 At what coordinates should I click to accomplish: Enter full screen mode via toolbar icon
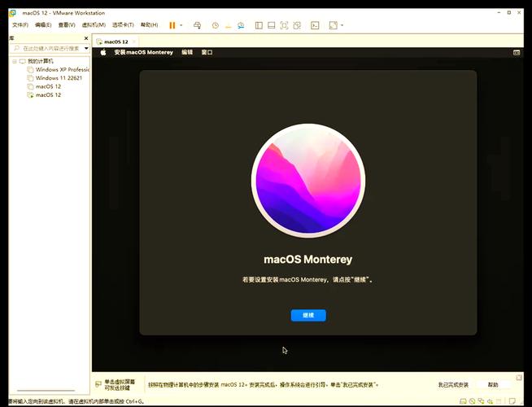[x=284, y=25]
